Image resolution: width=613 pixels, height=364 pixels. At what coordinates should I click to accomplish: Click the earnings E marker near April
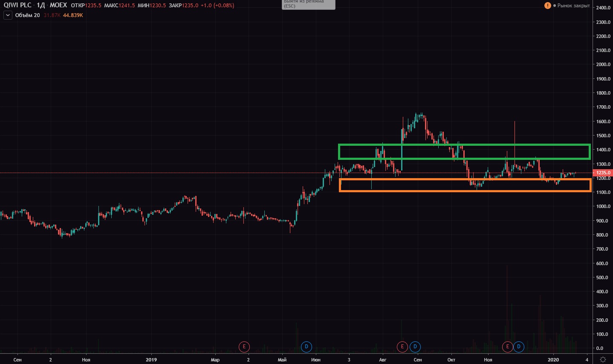[x=244, y=347]
